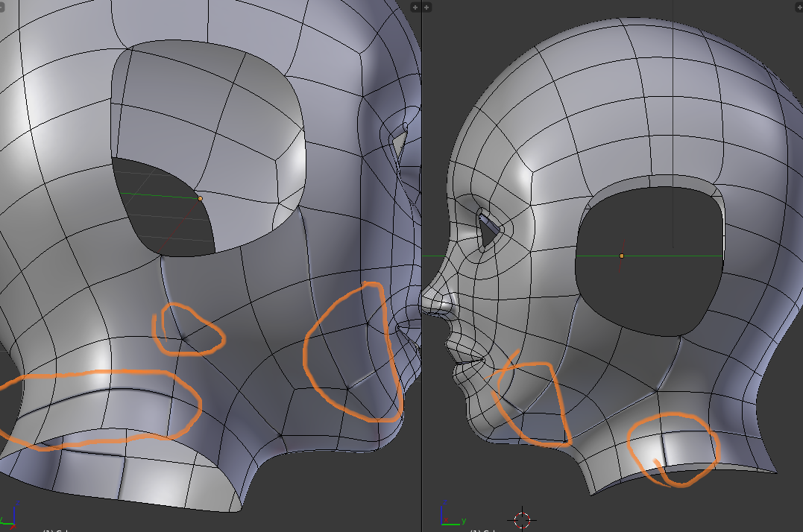
Task: Select the orange origin point inside right ear hole
Action: click(622, 256)
